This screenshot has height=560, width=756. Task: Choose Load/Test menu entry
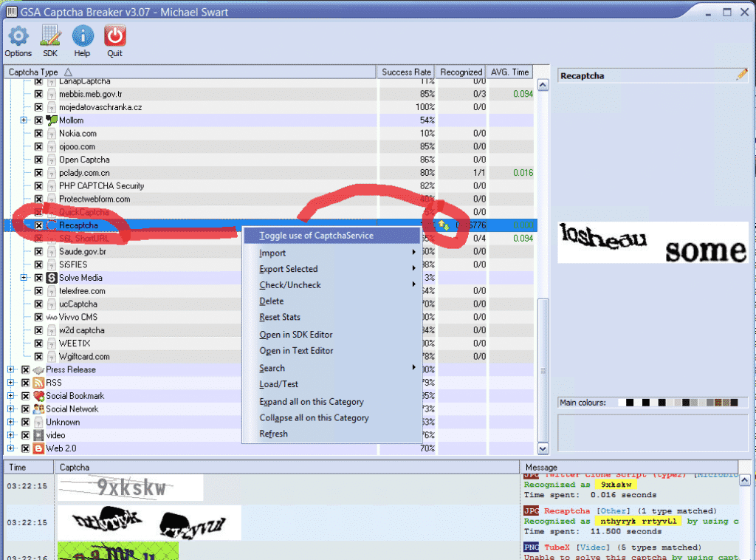pos(331,384)
